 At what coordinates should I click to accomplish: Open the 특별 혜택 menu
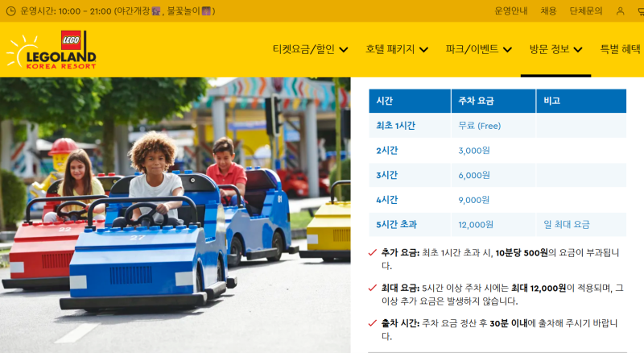tap(620, 49)
